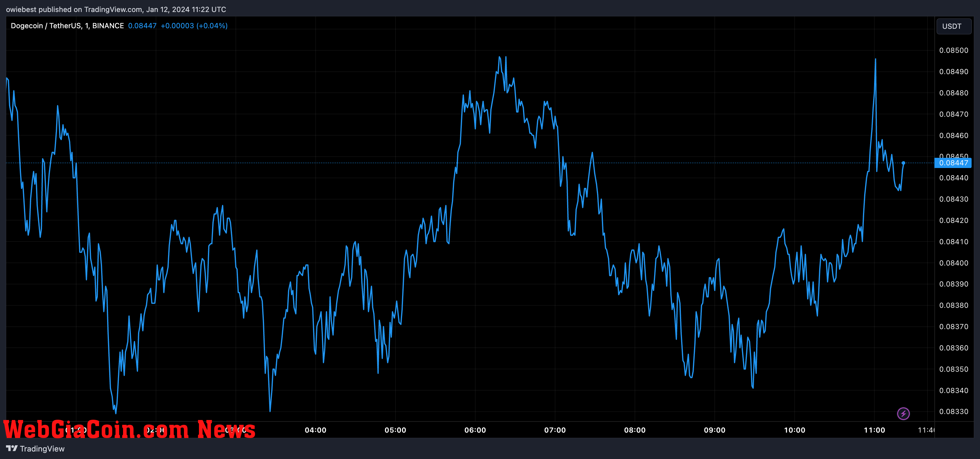Click the 0.08490 price axis label

point(953,72)
